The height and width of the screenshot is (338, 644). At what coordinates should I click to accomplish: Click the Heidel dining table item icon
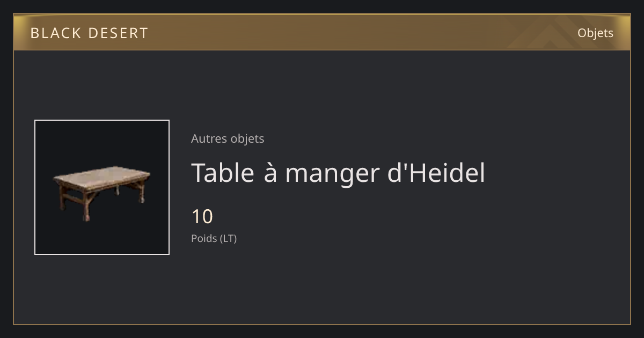102,187
